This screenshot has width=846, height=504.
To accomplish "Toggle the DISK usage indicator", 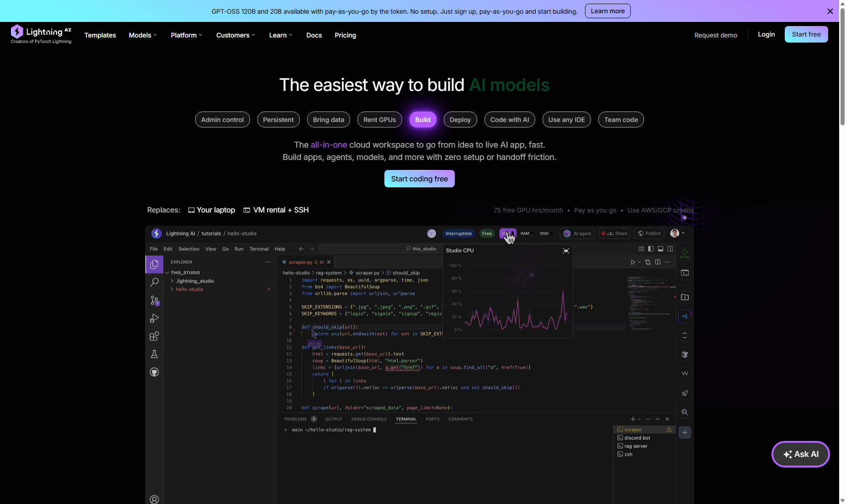I will click(x=546, y=233).
